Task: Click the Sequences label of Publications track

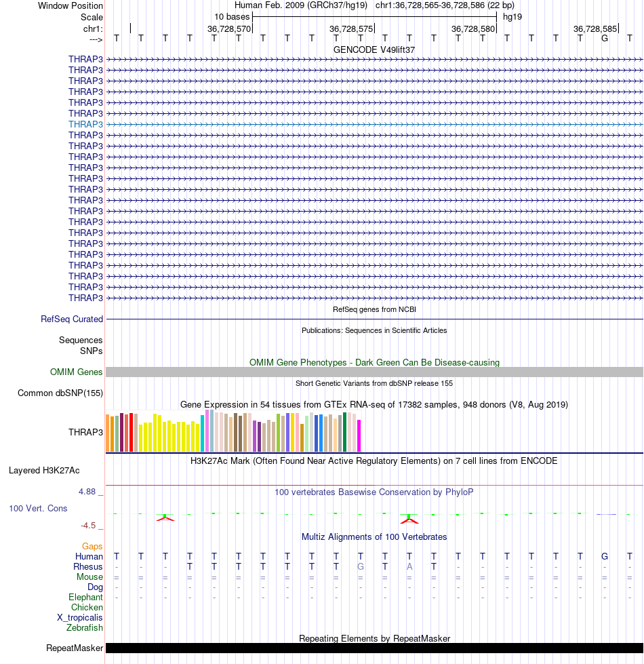Action: click(x=81, y=340)
